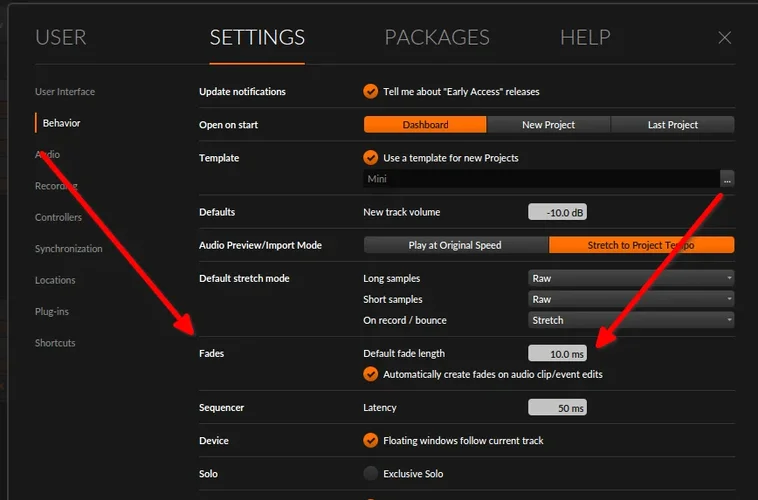The image size is (758, 500).
Task: Open the Help tab
Action: tap(585, 38)
